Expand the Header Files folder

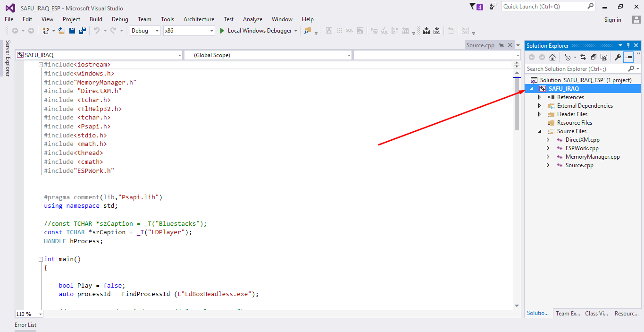pos(540,114)
